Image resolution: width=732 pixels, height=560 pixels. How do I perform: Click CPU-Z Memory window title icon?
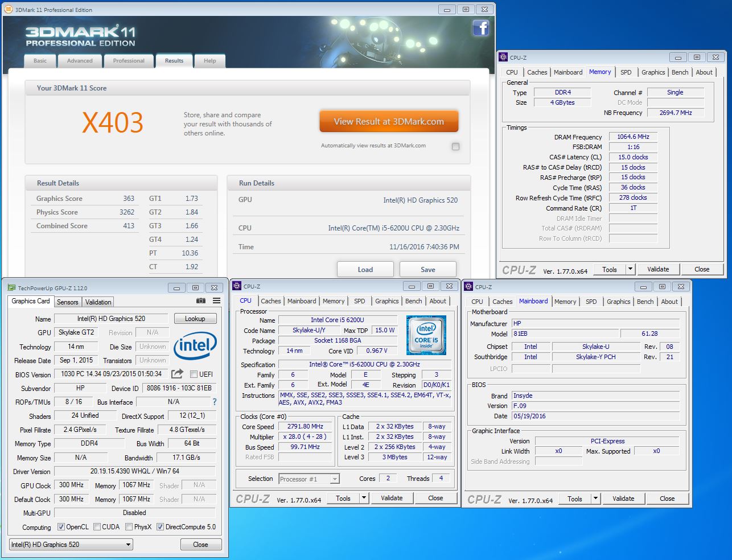click(x=503, y=57)
